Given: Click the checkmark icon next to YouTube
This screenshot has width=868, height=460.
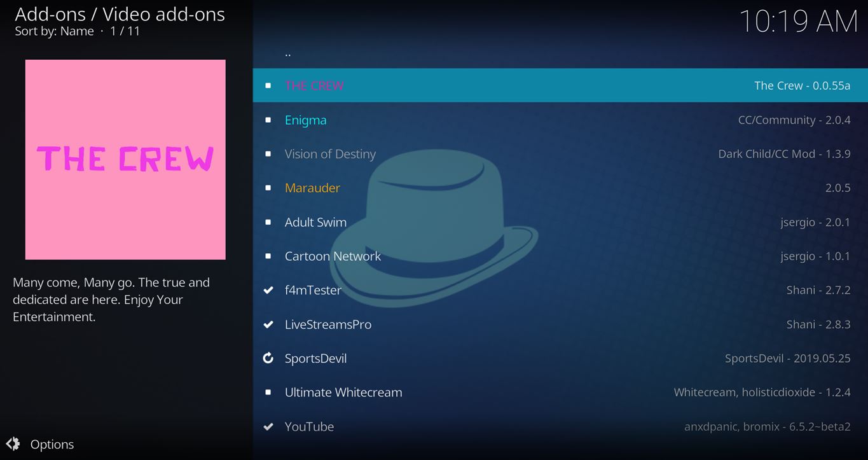Looking at the screenshot, I should [268, 426].
